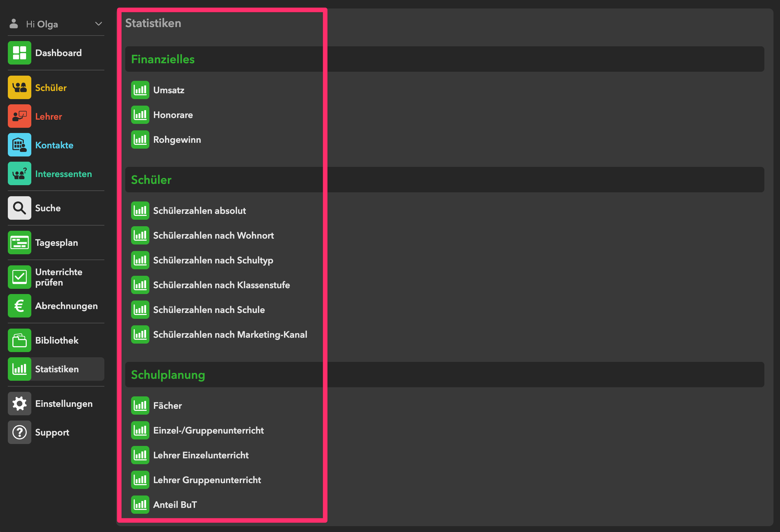Click the Bibliothek folder icon
The width and height of the screenshot is (780, 532).
point(20,340)
